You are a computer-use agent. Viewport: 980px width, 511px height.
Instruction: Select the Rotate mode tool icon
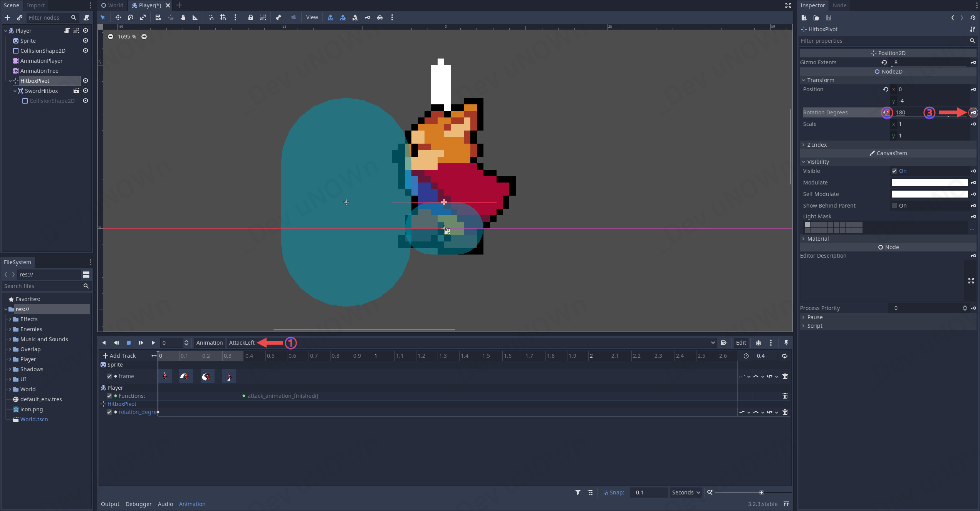(131, 17)
